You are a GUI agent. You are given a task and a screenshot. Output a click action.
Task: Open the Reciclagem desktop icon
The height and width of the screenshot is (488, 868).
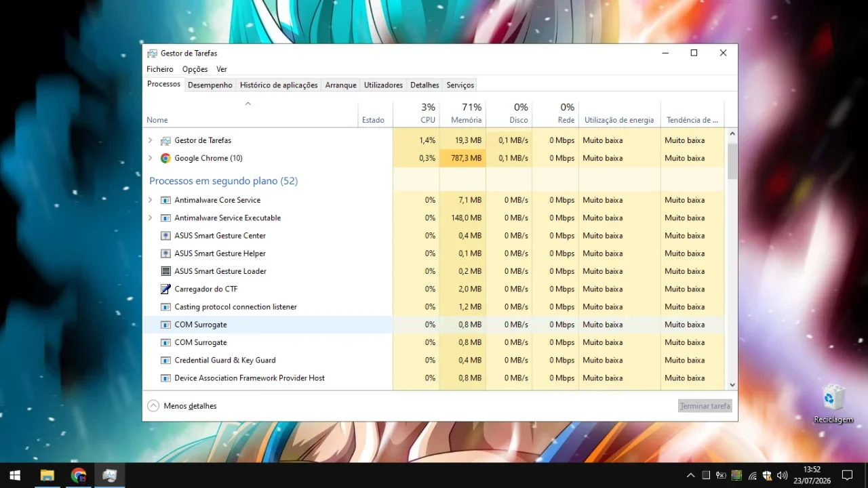coord(833,405)
